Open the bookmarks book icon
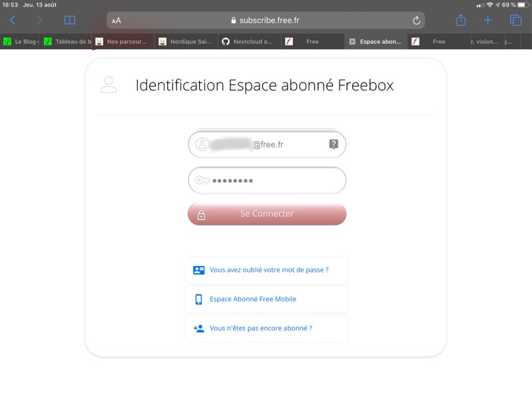 [x=70, y=21]
